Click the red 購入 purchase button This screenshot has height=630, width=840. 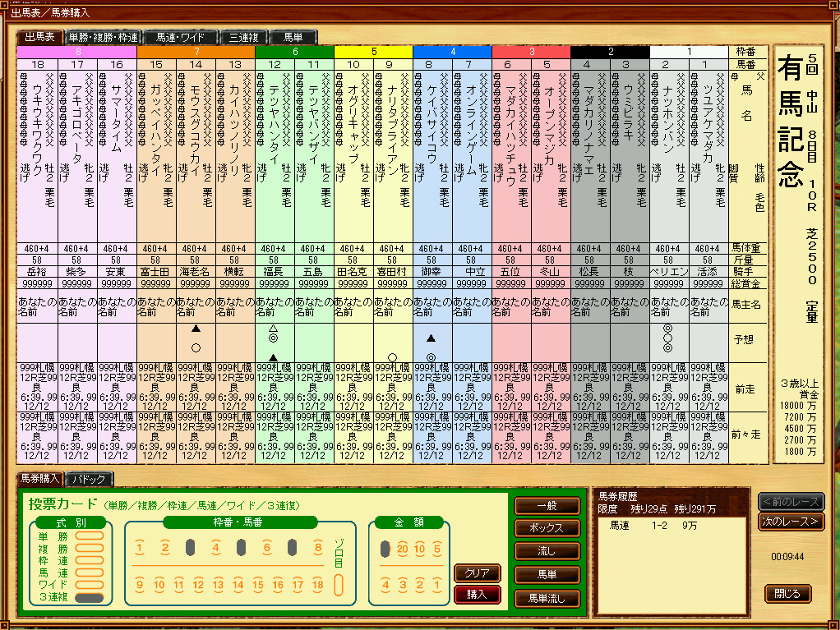[x=477, y=594]
